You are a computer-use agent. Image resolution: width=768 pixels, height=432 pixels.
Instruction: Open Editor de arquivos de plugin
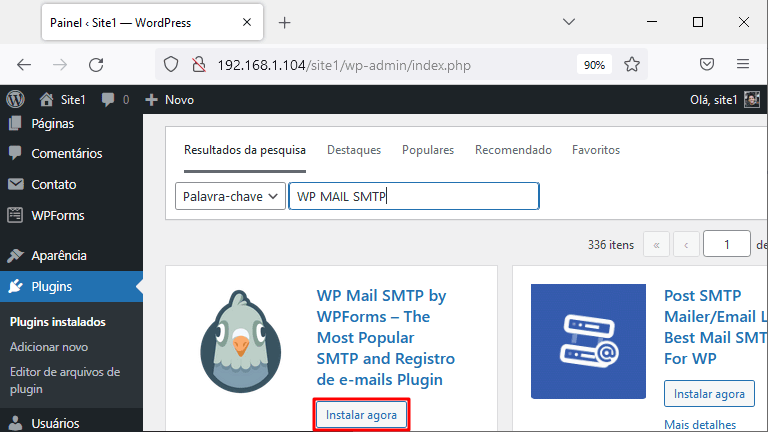[x=65, y=380]
